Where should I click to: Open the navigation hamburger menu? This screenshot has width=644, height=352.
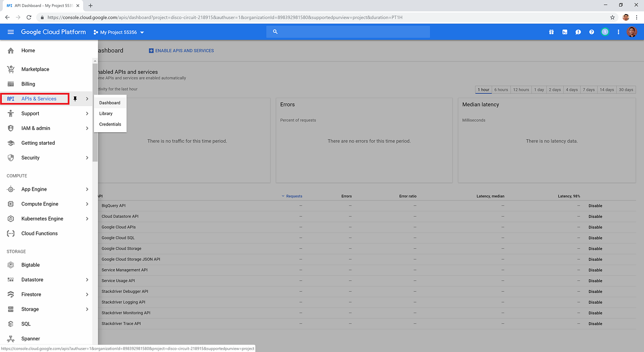(10, 32)
